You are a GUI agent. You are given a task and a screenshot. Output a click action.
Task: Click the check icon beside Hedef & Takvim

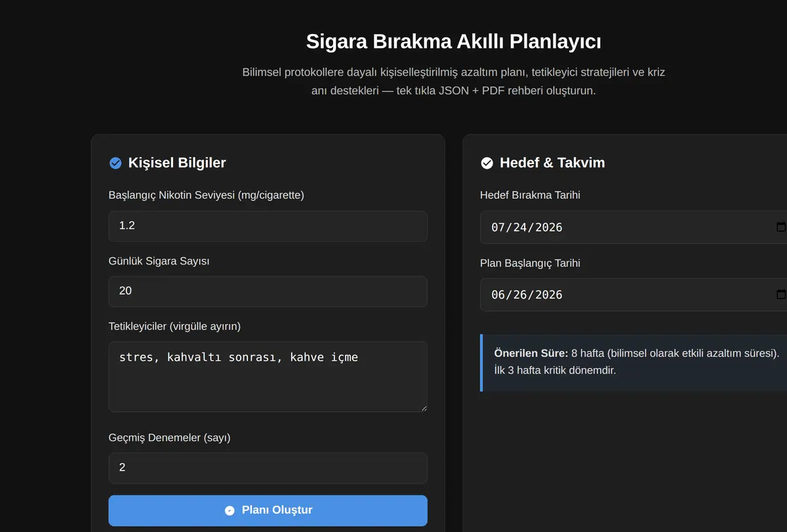tap(487, 163)
